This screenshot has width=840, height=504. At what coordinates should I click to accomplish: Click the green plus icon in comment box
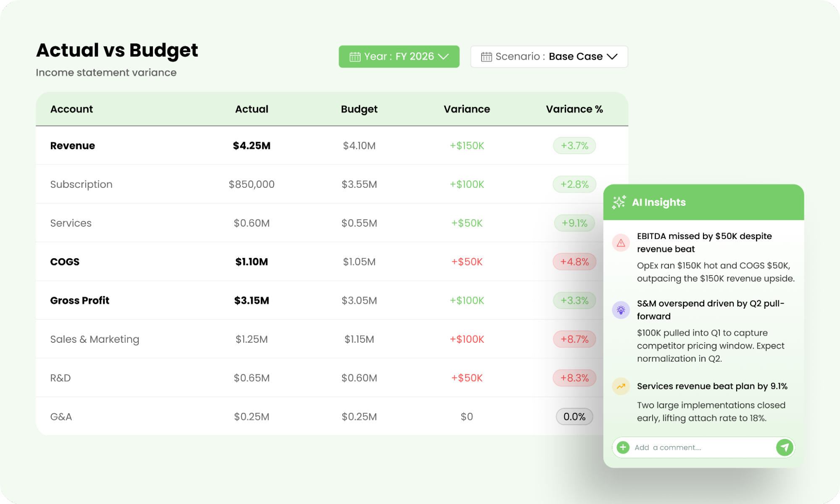tap(623, 447)
